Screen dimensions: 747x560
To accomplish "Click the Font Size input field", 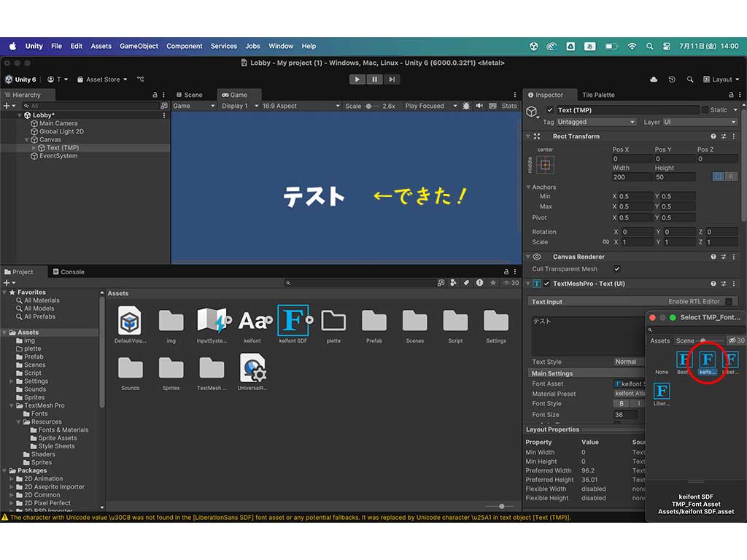I will pos(626,415).
